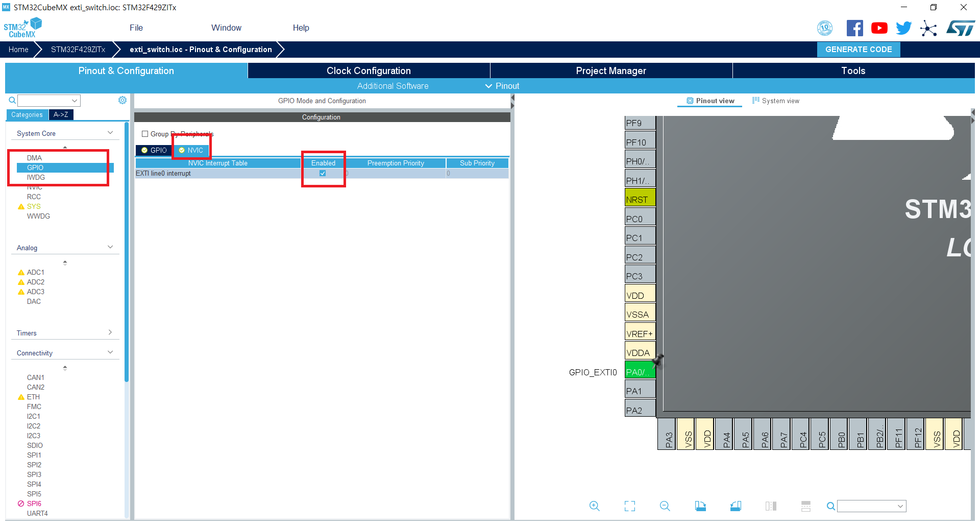Tick the Group By Peripherals checkbox

click(145, 134)
